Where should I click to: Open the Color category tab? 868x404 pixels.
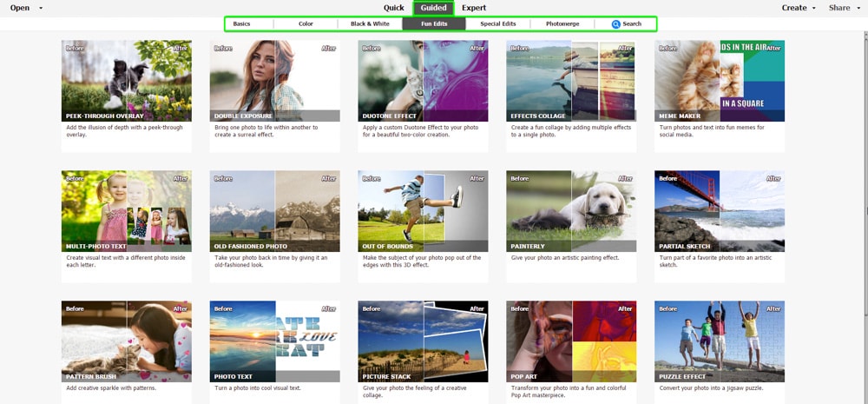point(306,23)
